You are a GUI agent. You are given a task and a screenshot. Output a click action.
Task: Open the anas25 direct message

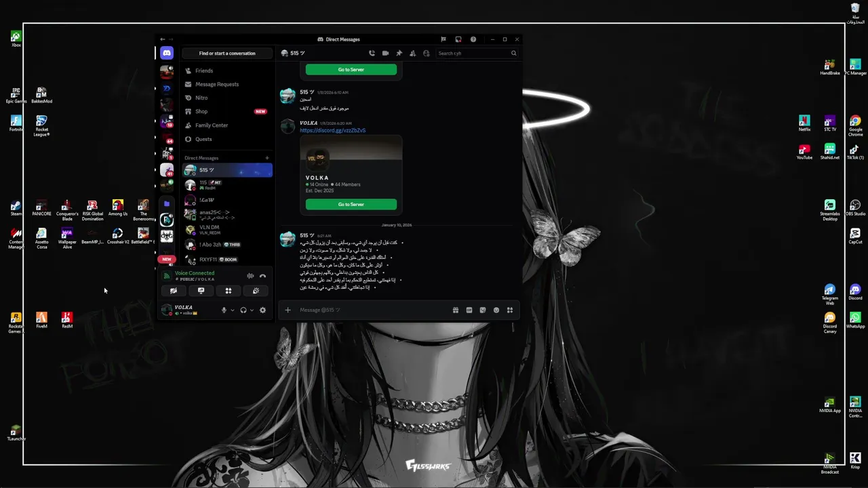227,215
